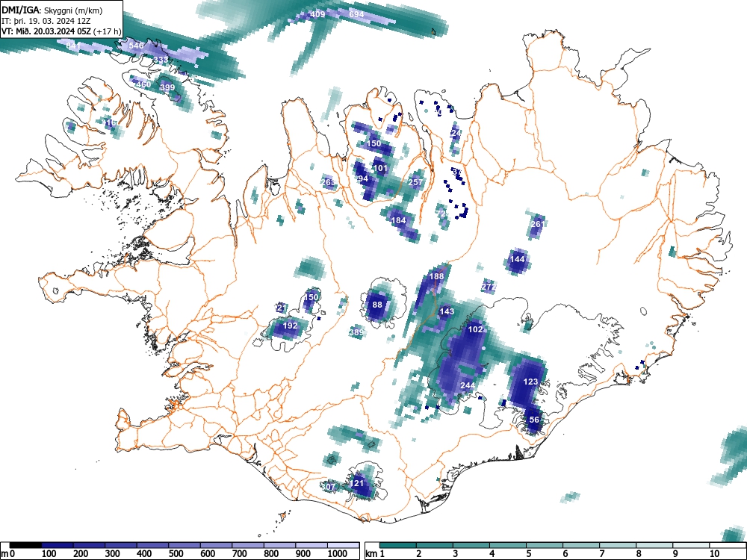Click the 244 visibility value

click(x=468, y=385)
